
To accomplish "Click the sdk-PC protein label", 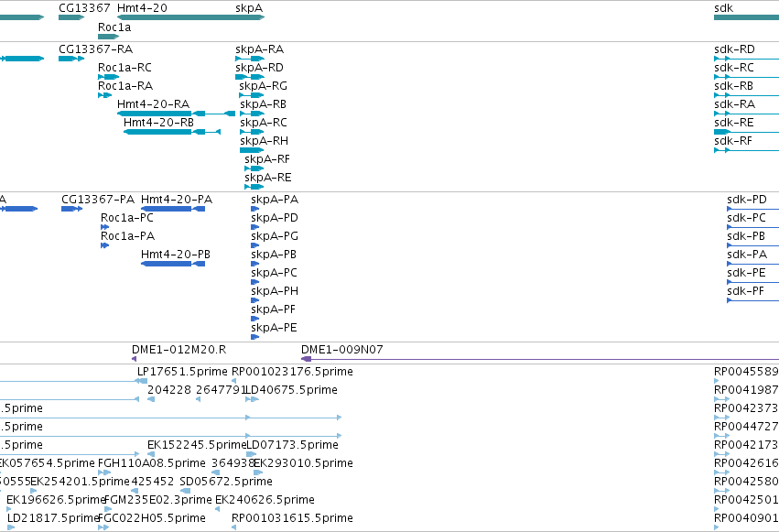I will (746, 218).
